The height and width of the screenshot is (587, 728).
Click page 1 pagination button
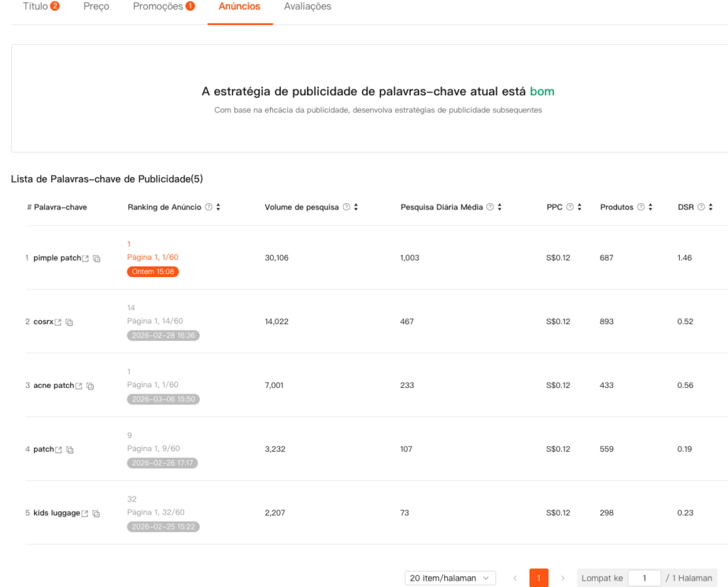[x=538, y=578]
